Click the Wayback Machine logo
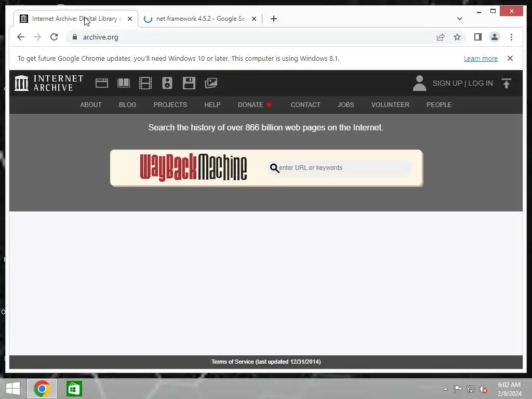 [x=193, y=167]
